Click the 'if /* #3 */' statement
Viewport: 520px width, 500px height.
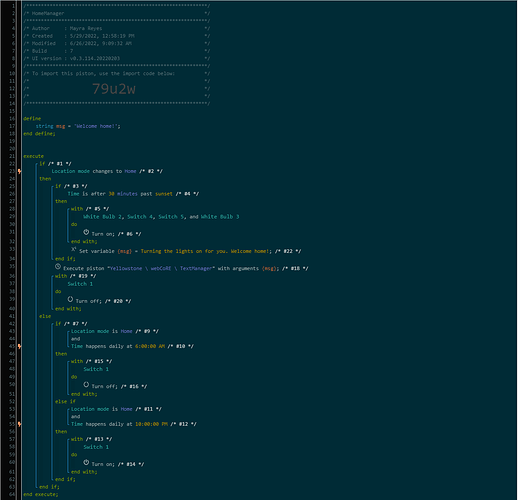click(71, 186)
